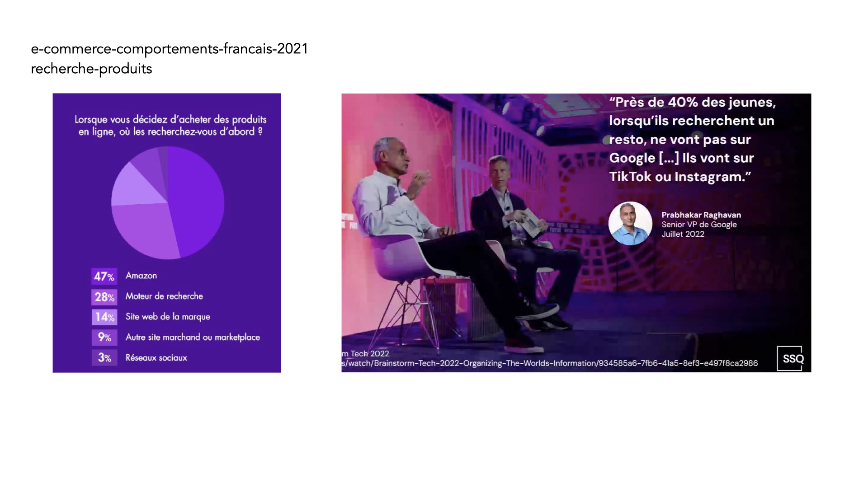Screen dimensions: 868x488
Task: Click the pie chart circle
Action: [x=168, y=202]
